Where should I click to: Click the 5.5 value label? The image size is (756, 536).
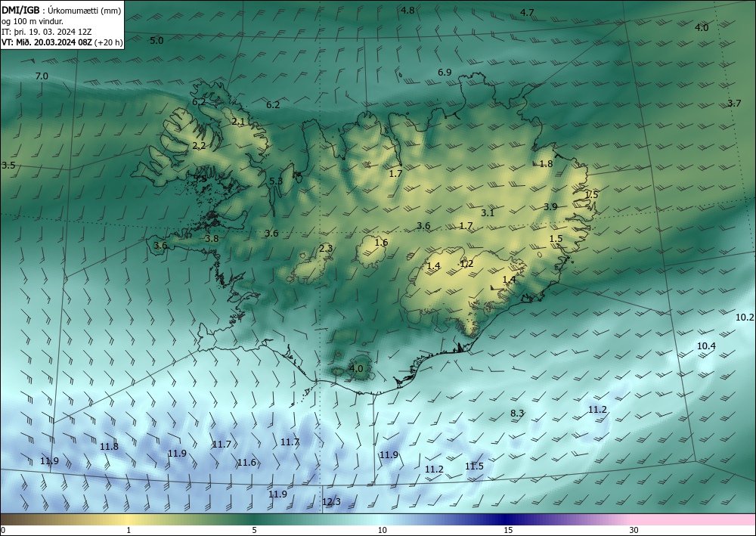200,179
